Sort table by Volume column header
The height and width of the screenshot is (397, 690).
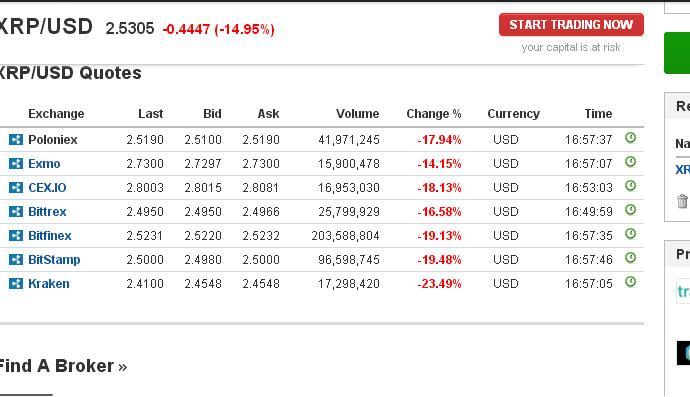click(x=357, y=114)
